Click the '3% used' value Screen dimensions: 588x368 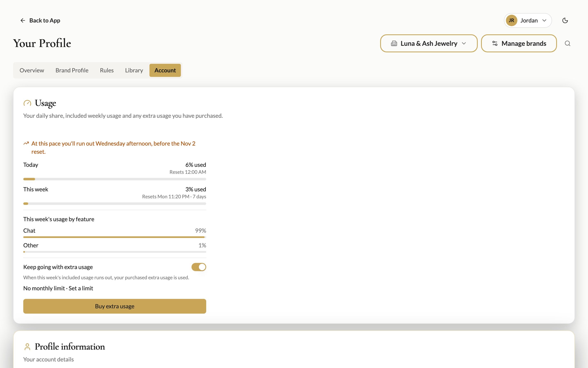point(196,189)
